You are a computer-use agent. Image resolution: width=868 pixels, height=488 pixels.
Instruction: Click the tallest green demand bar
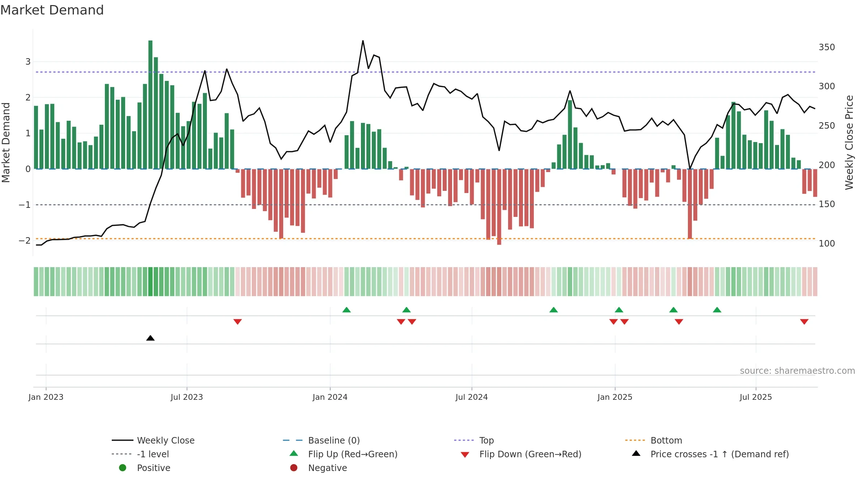pyautogui.click(x=150, y=104)
